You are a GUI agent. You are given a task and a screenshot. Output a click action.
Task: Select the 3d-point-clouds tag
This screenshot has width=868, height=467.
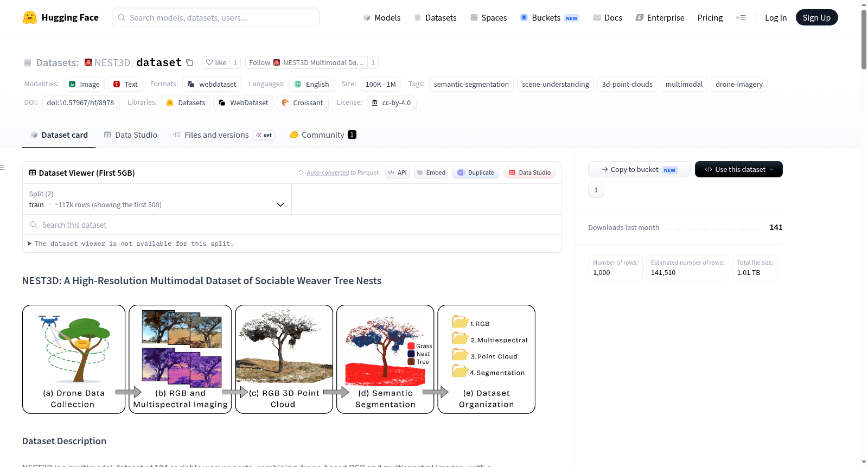(x=627, y=84)
